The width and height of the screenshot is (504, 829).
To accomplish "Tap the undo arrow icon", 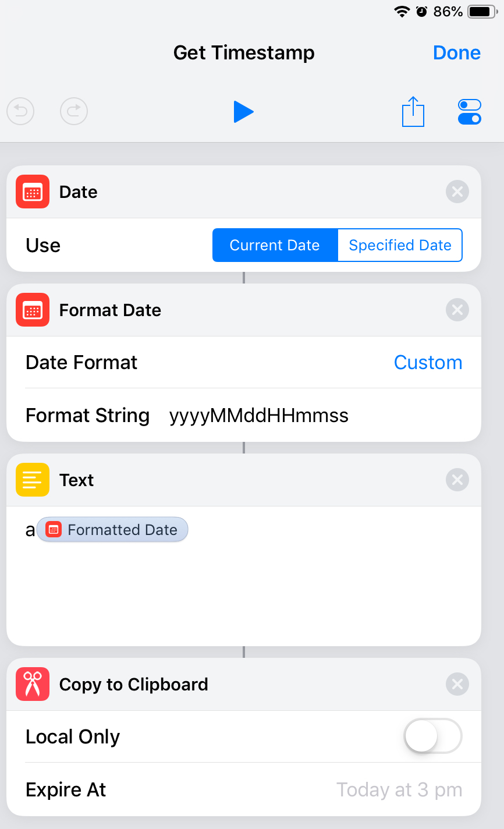I will 20,111.
